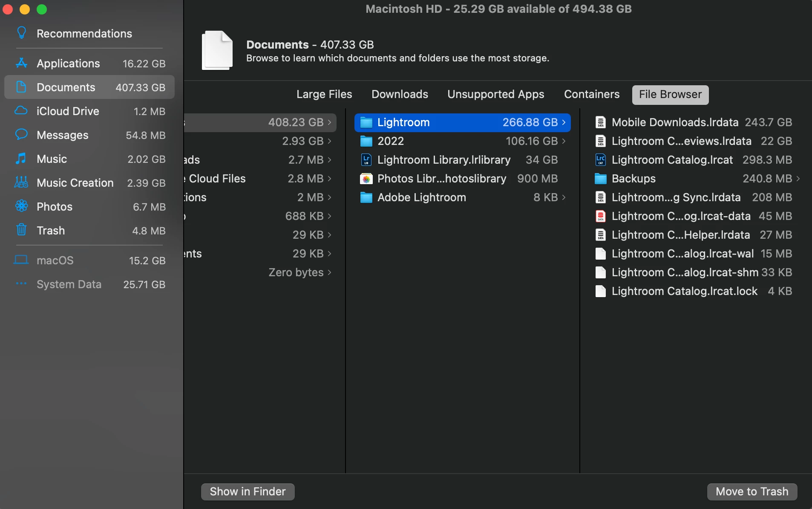Click the Messages speech bubble icon
The height and width of the screenshot is (509, 812).
point(21,135)
